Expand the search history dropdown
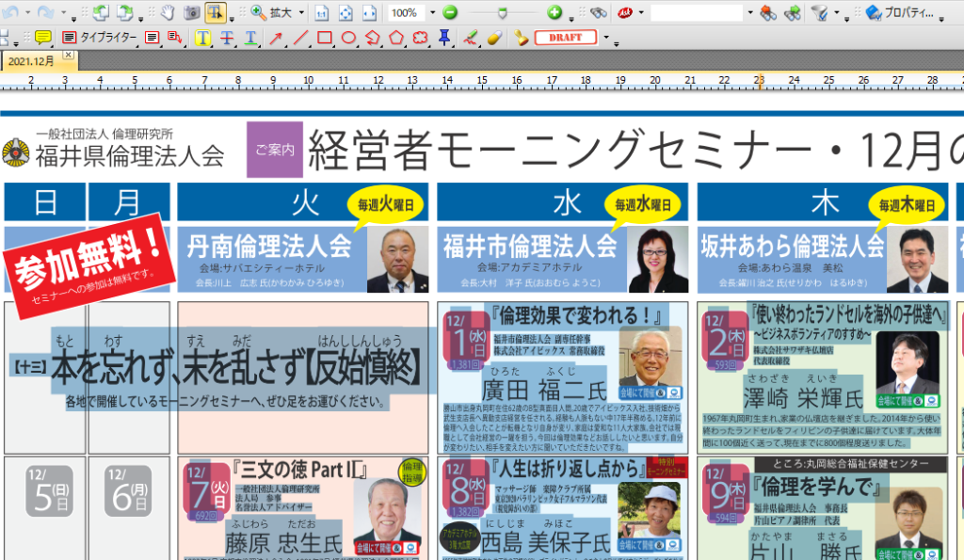 750,12
